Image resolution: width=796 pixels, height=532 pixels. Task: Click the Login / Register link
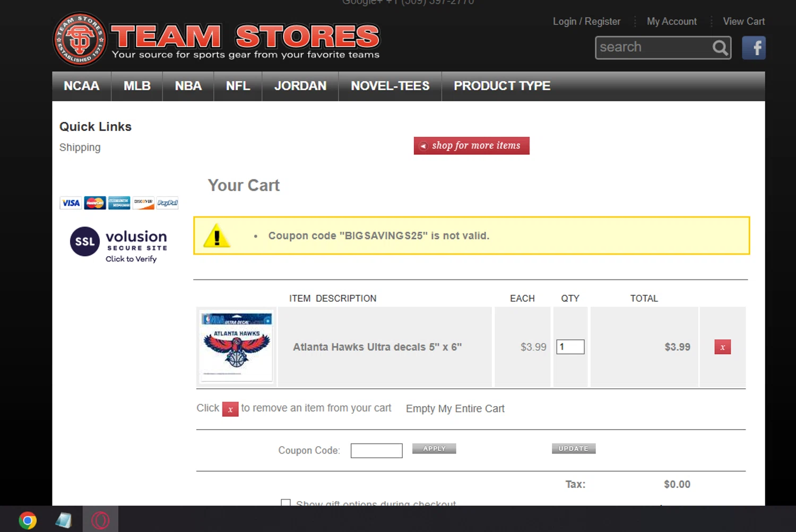pos(586,22)
